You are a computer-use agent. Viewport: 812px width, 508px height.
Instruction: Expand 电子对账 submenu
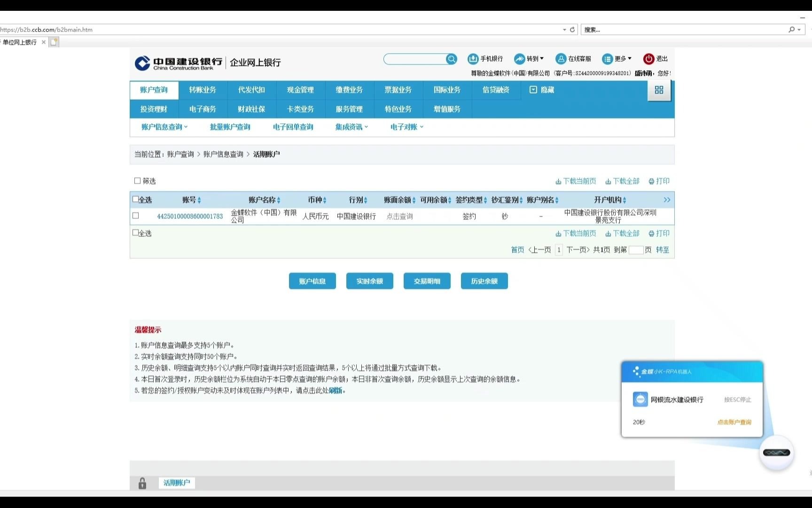[x=407, y=127]
